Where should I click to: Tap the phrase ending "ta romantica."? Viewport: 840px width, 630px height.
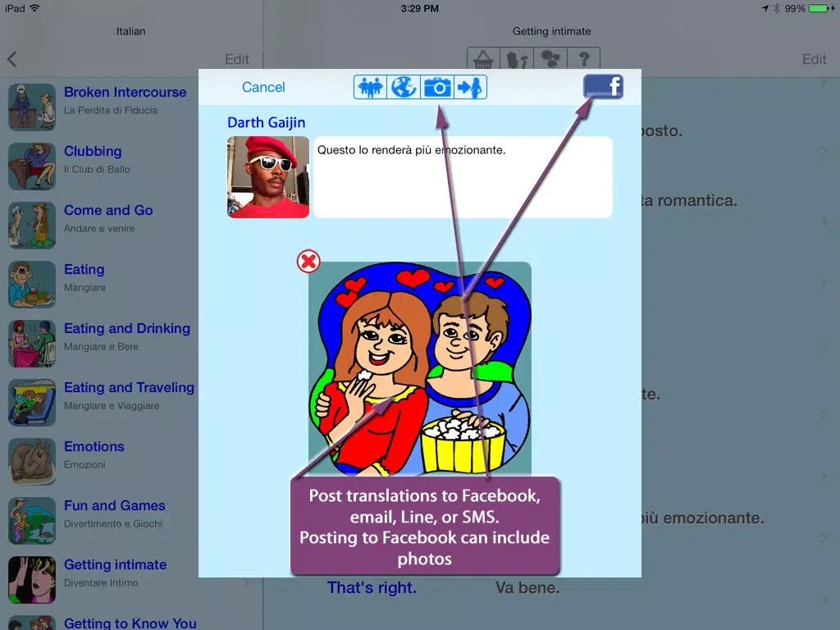[689, 200]
